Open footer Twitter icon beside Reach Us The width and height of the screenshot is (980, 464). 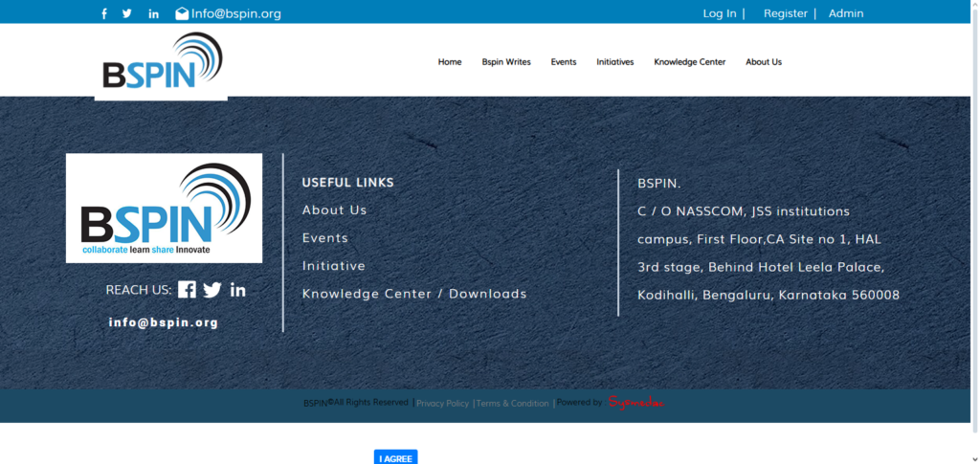point(212,290)
